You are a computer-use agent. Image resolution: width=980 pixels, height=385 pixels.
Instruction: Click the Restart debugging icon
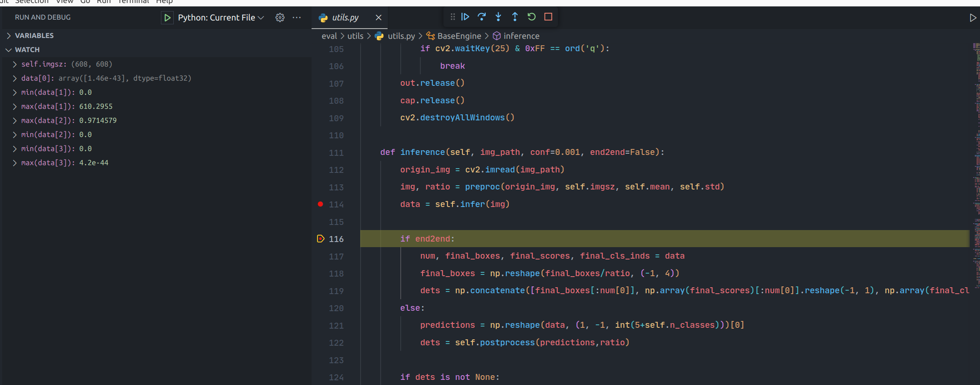click(531, 17)
